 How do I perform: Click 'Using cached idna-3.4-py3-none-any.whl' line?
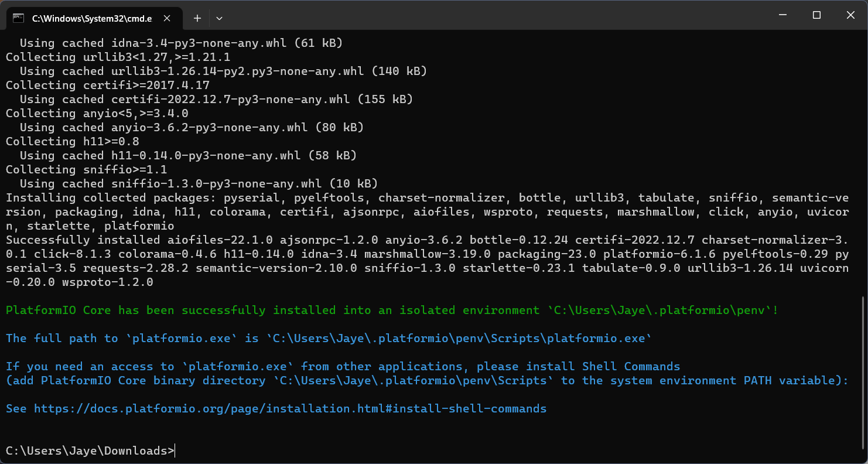[181, 43]
